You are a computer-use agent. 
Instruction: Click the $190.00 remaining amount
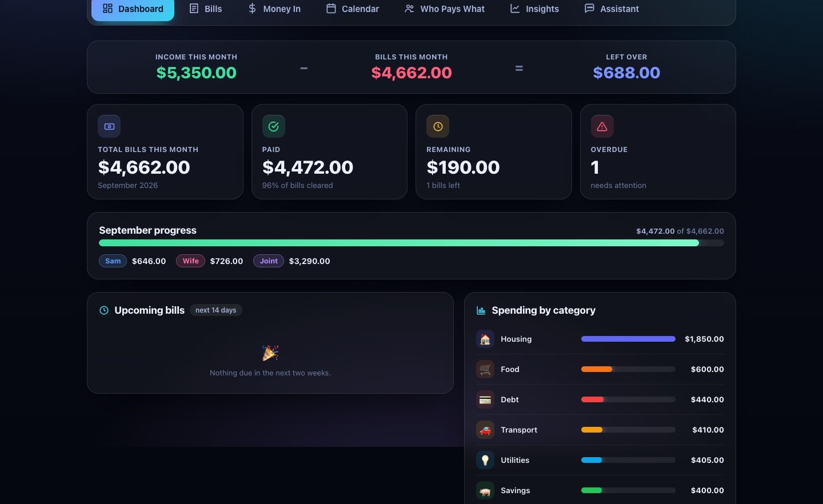click(x=463, y=167)
